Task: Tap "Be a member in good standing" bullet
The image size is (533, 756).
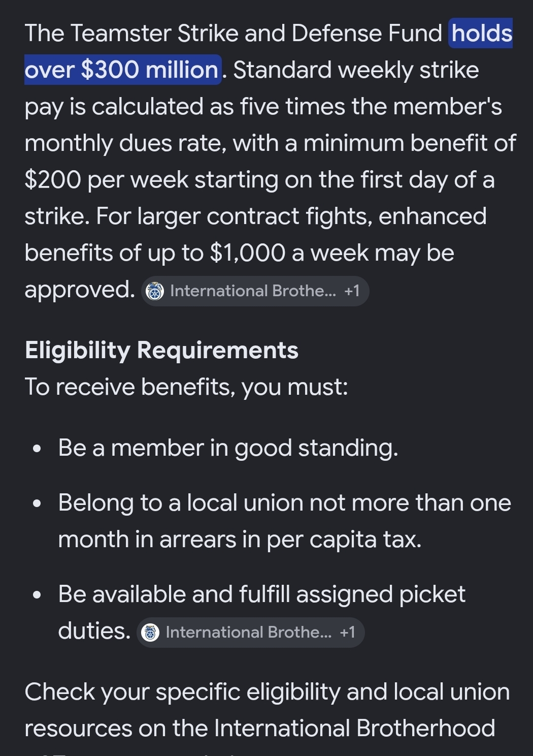Action: coord(228,448)
